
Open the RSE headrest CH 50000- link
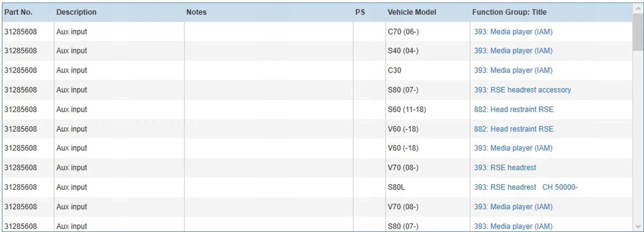pos(526,187)
